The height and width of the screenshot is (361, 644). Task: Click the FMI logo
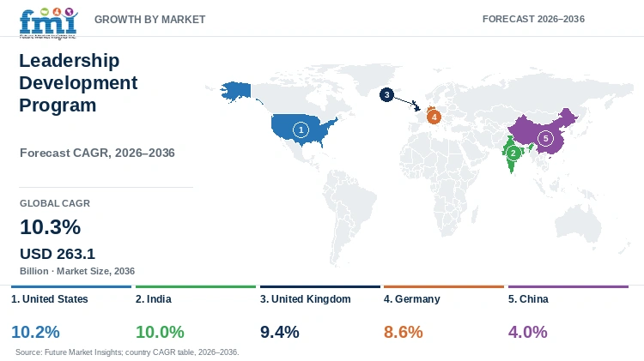48,23
